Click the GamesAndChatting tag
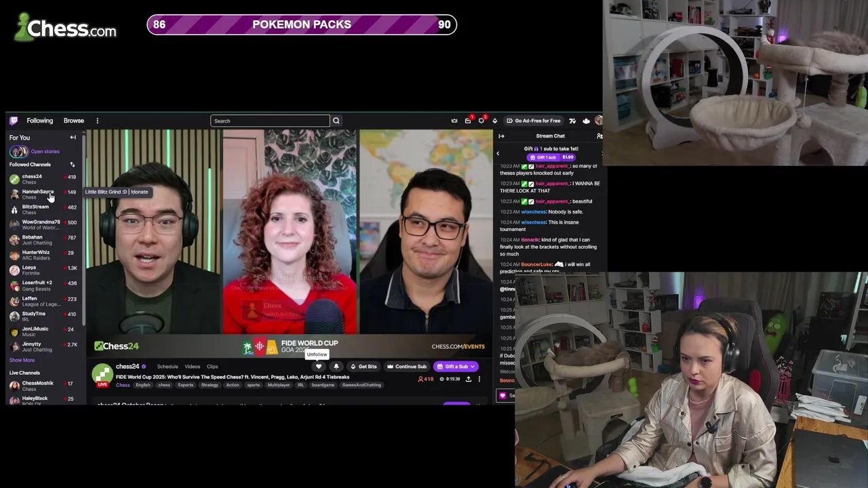This screenshot has height=488, width=868. point(361,385)
